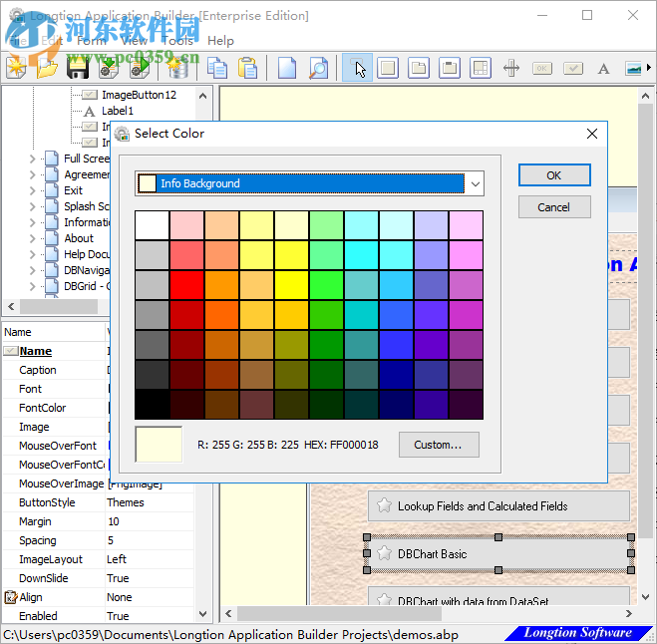Image resolution: width=657 pixels, height=644 pixels.
Task: Click the Lookup Fields and Calculated Fields button
Action: point(498,506)
